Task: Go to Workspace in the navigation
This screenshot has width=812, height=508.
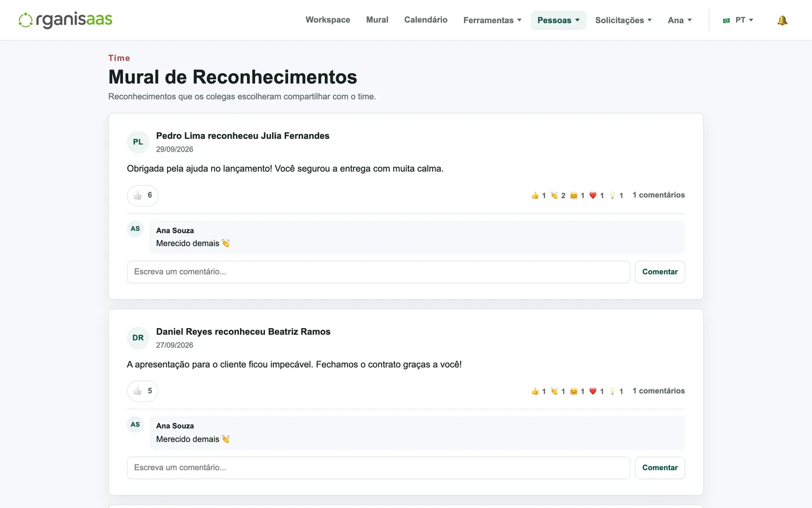Action: click(x=328, y=20)
